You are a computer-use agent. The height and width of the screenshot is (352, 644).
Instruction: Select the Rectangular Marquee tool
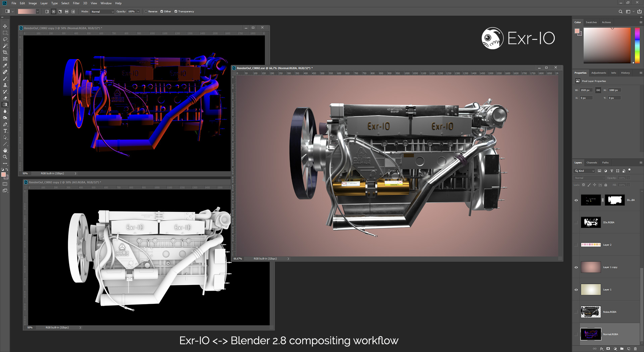(x=5, y=33)
